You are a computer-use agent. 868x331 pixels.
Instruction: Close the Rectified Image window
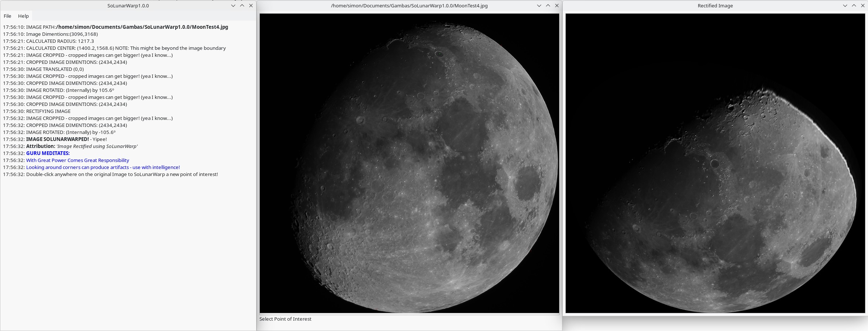click(x=863, y=6)
